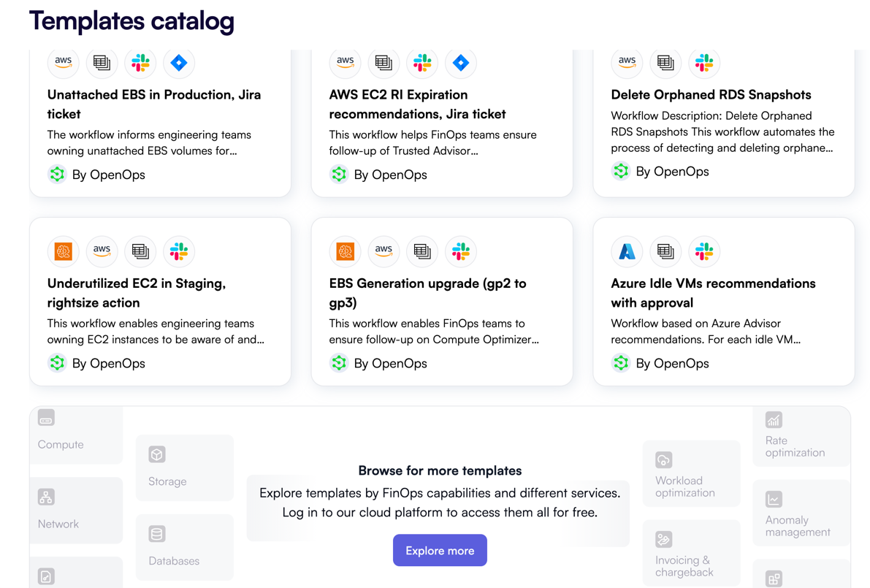Open EBS Generation upgrade (gp2 to gp3) title
870x588 pixels.
pos(427,293)
